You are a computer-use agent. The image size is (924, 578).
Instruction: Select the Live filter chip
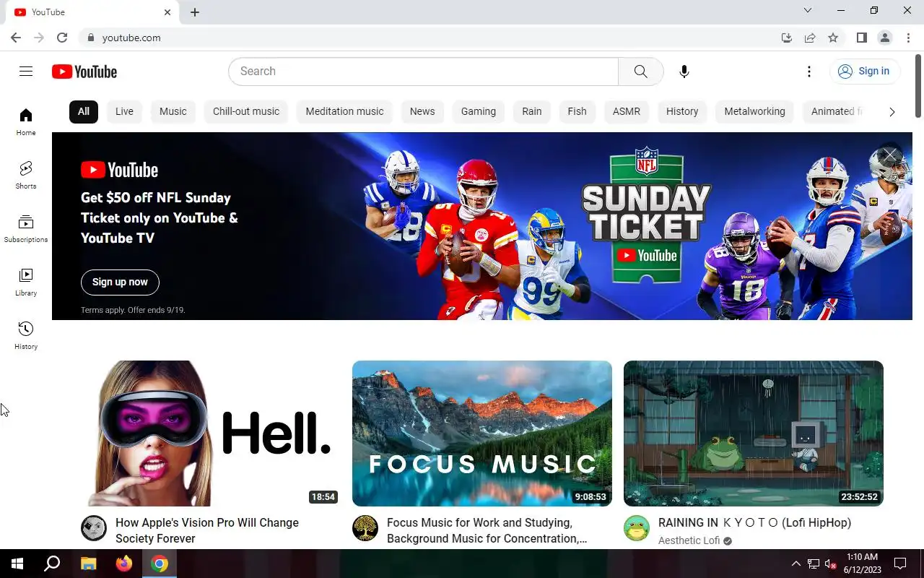(x=124, y=111)
